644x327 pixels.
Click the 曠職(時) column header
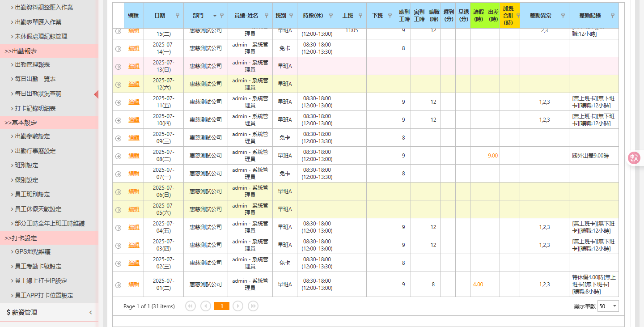coord(433,16)
